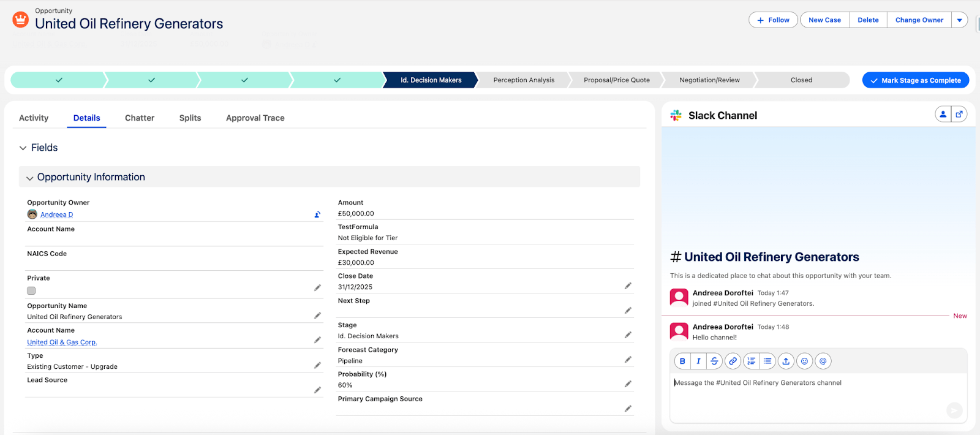The width and height of the screenshot is (980, 435).
Task: Edit the Private field with its pencil icon
Action: (317, 287)
